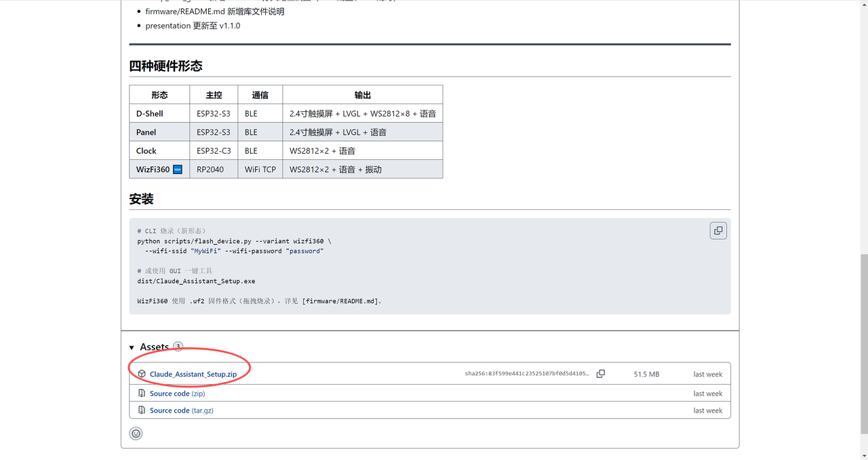The height and width of the screenshot is (460, 868).
Task: Click the 'presentation 更新至 v1.1.0' bullet
Action: click(x=193, y=26)
